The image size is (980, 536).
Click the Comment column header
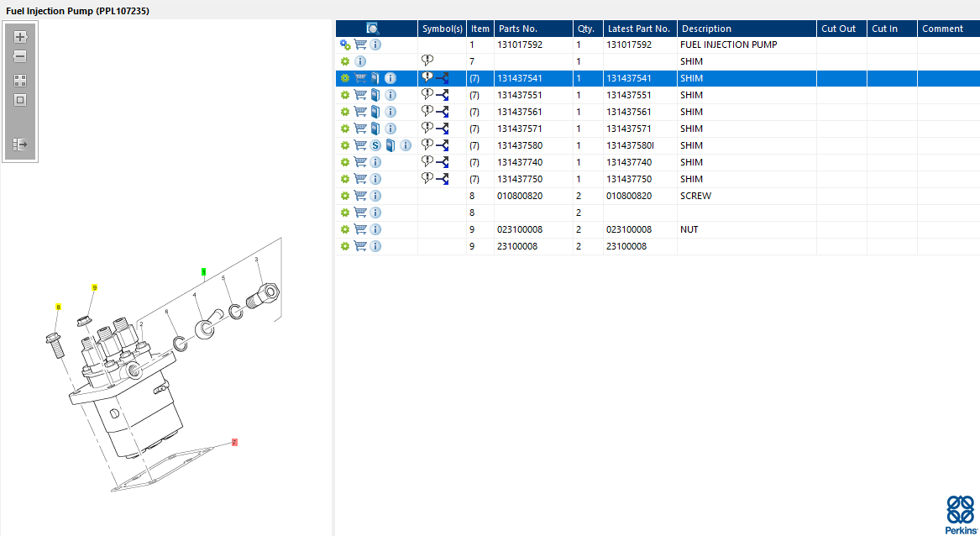pyautogui.click(x=948, y=29)
